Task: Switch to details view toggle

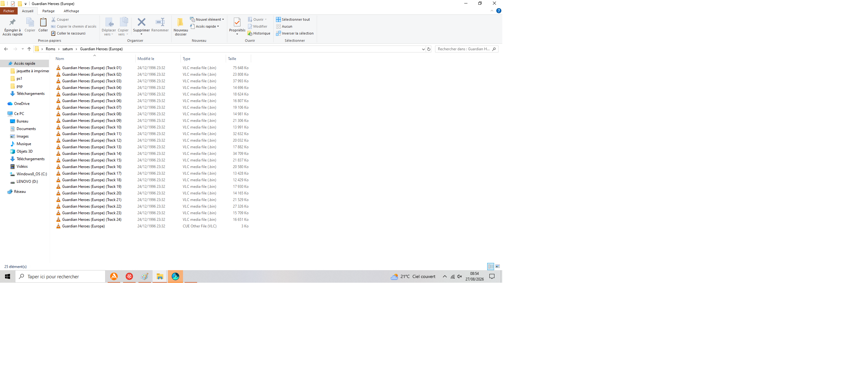Action: (491, 266)
